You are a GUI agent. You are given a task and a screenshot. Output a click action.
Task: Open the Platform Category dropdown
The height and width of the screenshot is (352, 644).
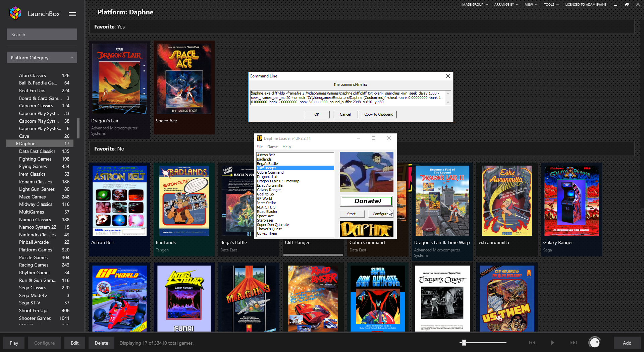42,57
